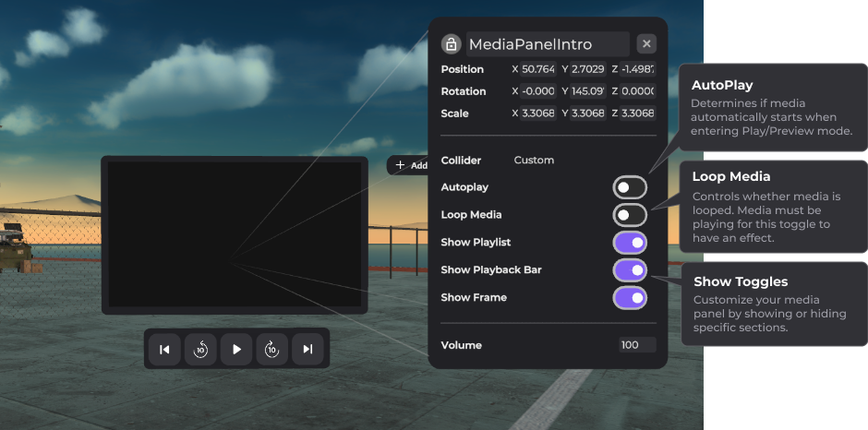Click the lock icon beside MediaPanelIntro
Viewport: 868px width, 430px height.
pos(452,43)
